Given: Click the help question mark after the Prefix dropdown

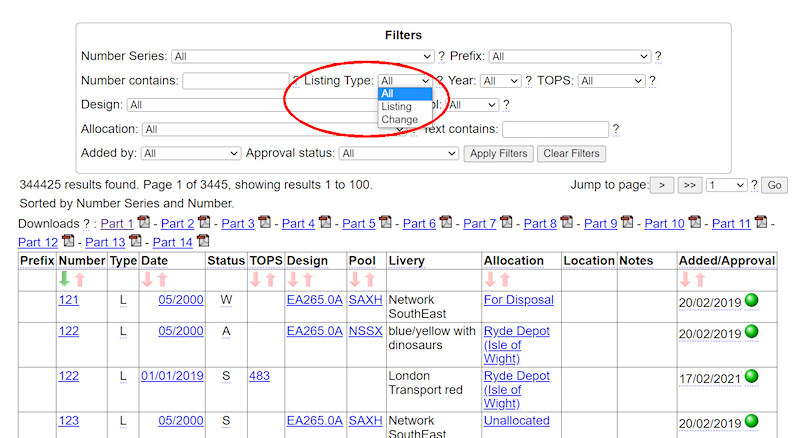Looking at the screenshot, I should (x=658, y=57).
